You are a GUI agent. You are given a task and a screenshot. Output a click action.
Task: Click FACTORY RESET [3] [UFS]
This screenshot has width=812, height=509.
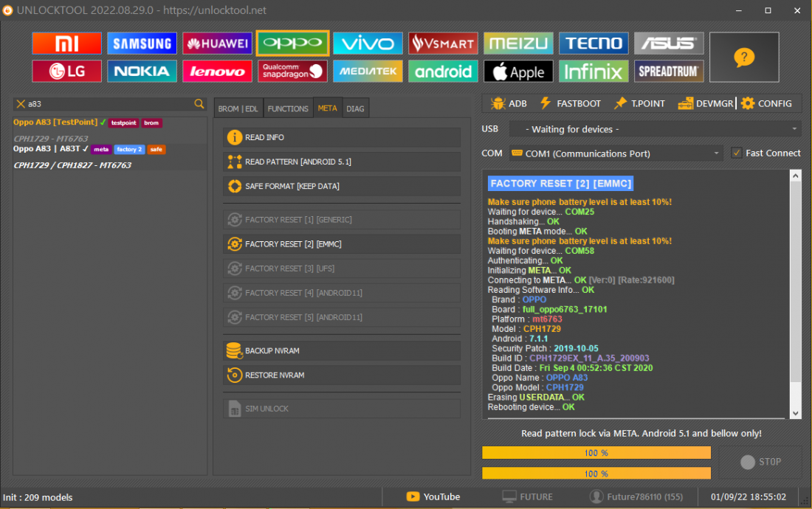pos(342,269)
